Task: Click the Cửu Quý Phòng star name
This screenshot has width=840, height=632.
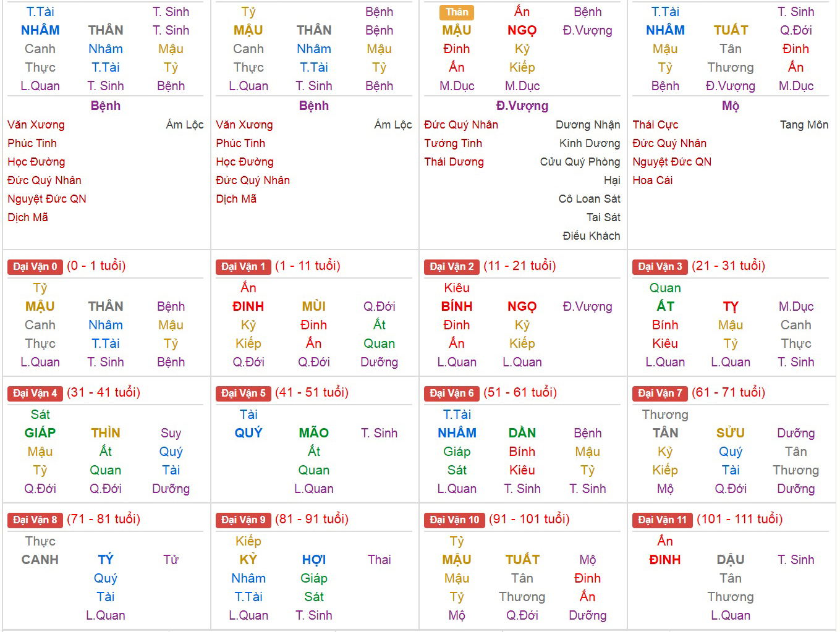Action: point(580,162)
